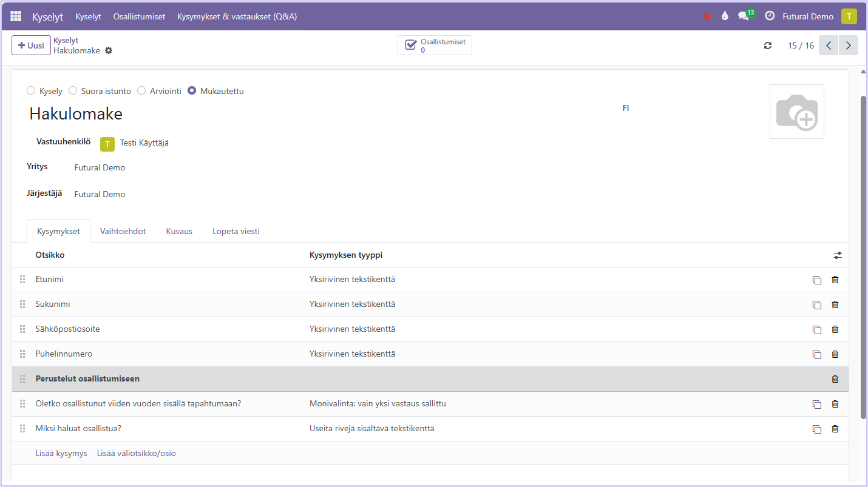This screenshot has height=487, width=868.
Task: Delete the Etunimi question row
Action: point(835,280)
